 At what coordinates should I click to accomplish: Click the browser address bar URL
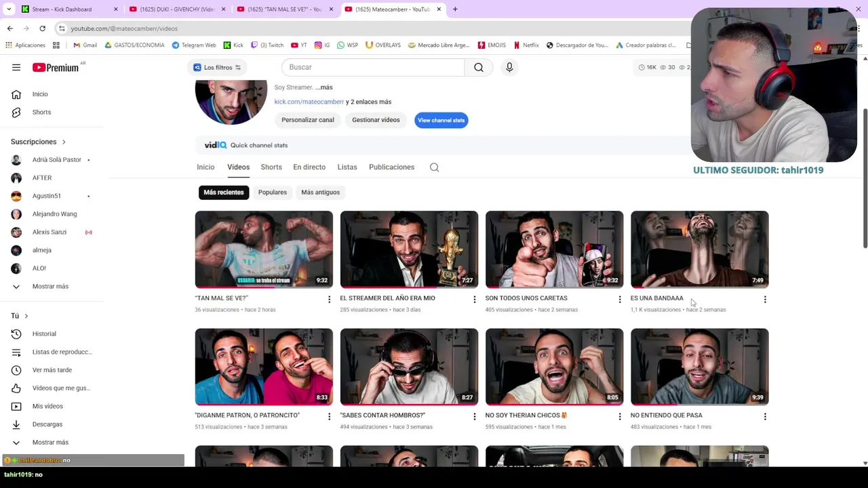click(x=124, y=28)
